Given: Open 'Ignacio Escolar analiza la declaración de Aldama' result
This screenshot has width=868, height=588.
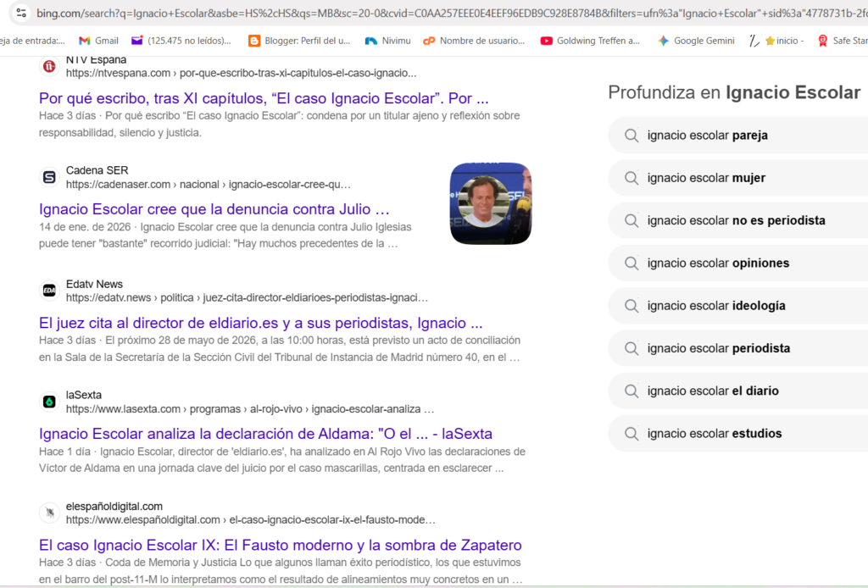Looking at the screenshot, I should pyautogui.click(x=265, y=434).
